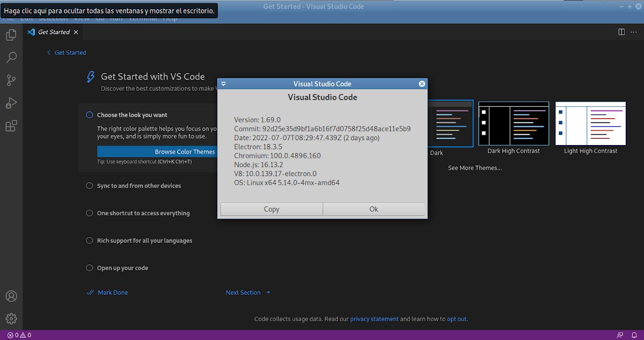Click 'Sync to and from other devices' heading
The image size is (644, 340).
139,186
